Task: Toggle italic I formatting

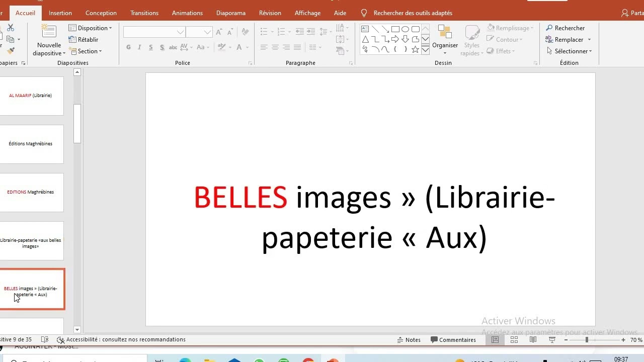Action: pyautogui.click(x=139, y=47)
